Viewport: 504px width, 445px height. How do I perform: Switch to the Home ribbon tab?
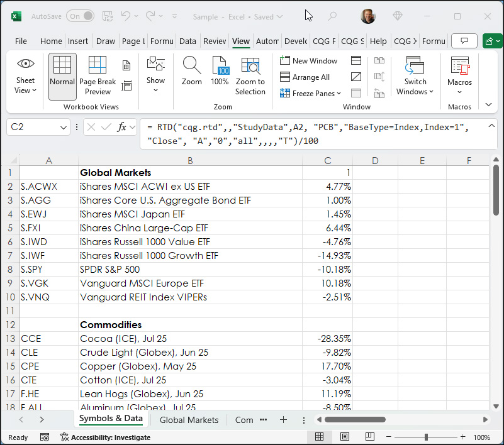click(51, 41)
